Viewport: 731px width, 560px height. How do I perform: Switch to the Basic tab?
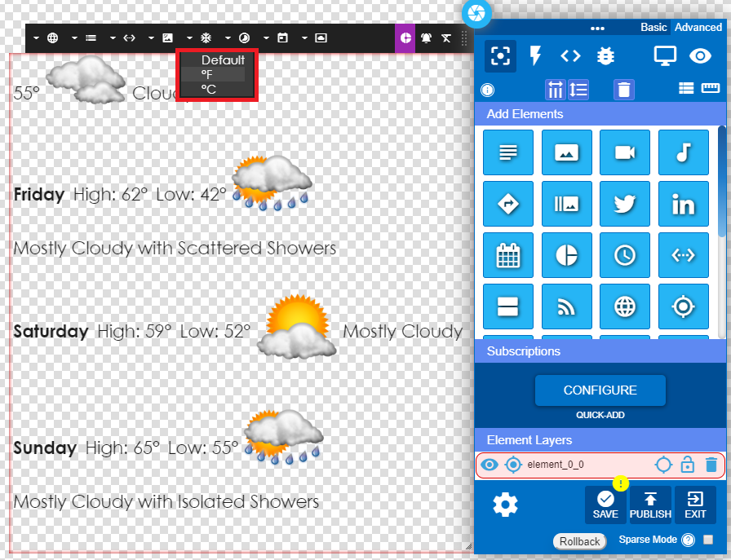tap(653, 27)
